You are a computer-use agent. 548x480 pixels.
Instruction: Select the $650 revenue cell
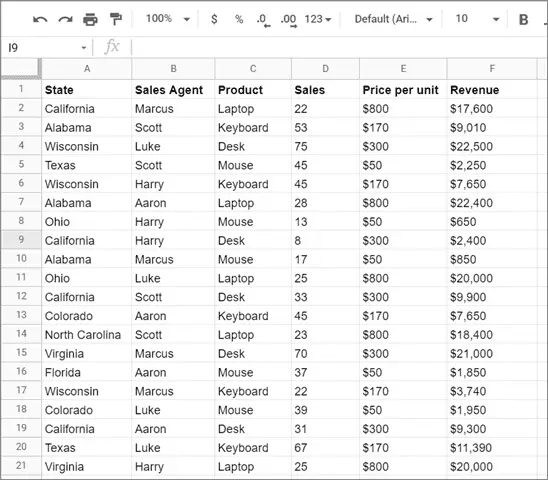[492, 222]
